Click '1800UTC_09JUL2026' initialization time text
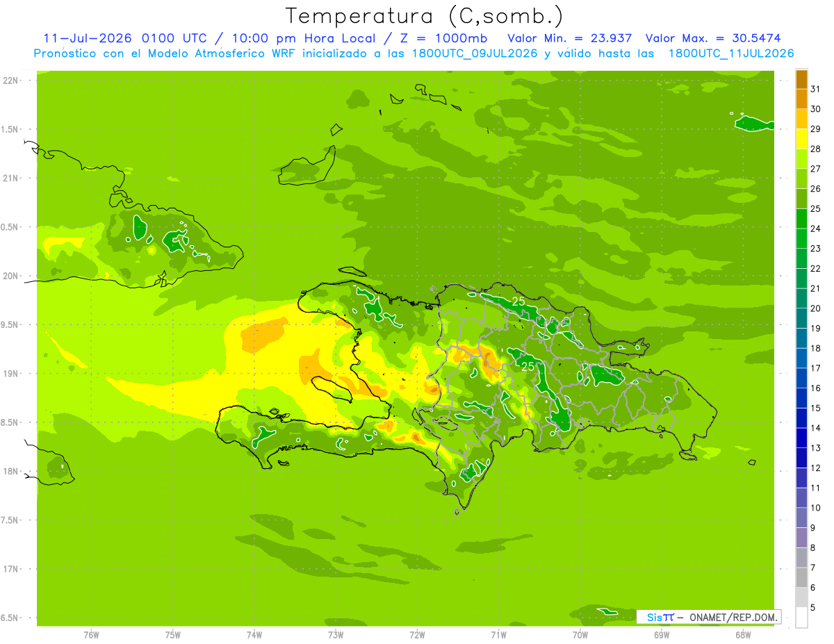Image resolution: width=834 pixels, height=644 pixels. tap(475, 53)
